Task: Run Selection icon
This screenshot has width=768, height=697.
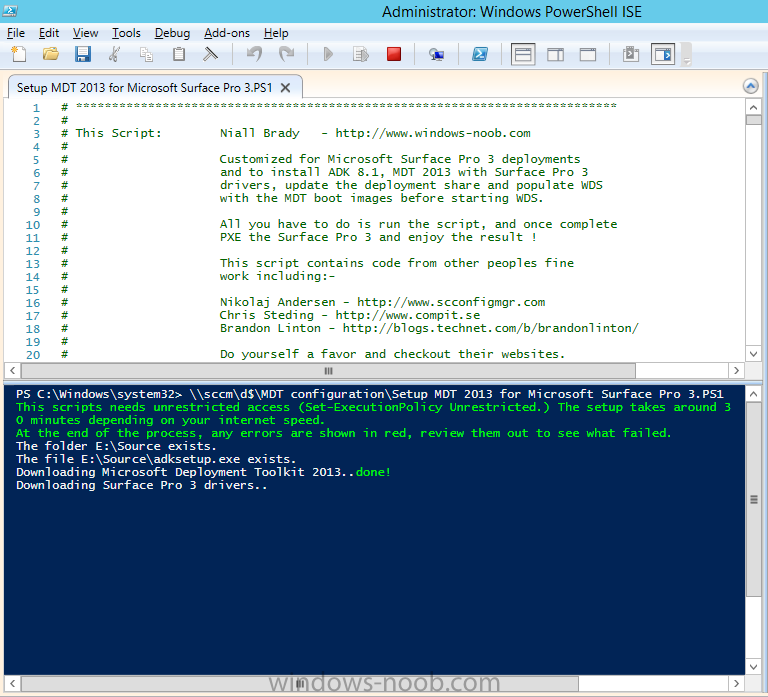Action: tap(360, 54)
